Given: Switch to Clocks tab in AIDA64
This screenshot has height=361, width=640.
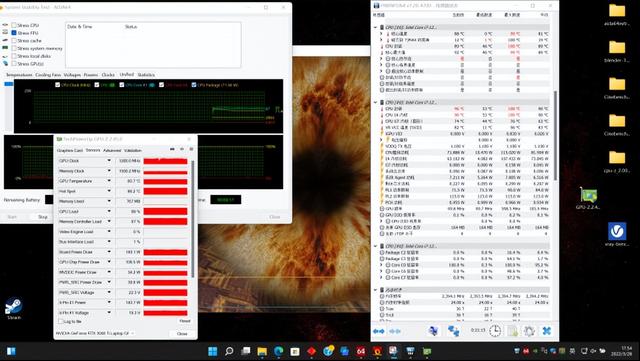Looking at the screenshot, I should click(108, 75).
